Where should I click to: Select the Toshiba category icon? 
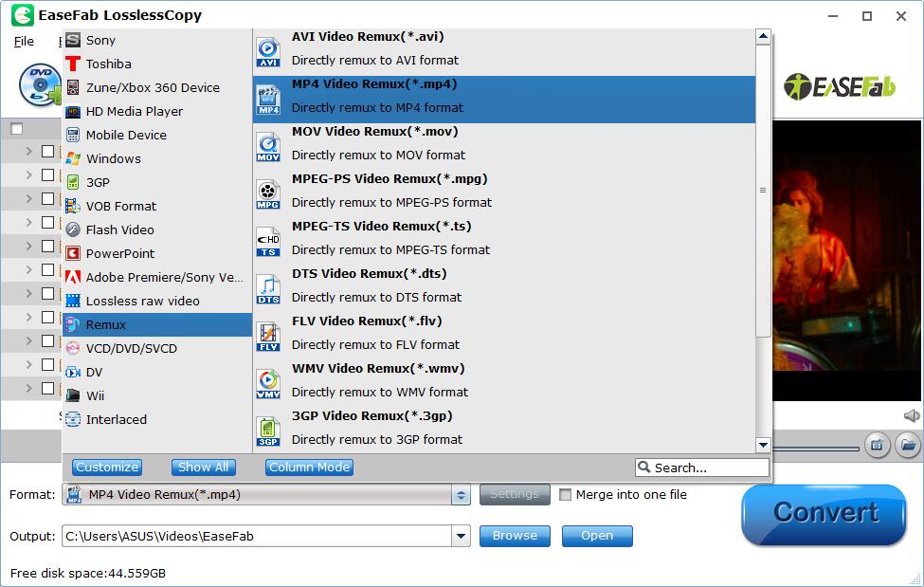point(73,64)
